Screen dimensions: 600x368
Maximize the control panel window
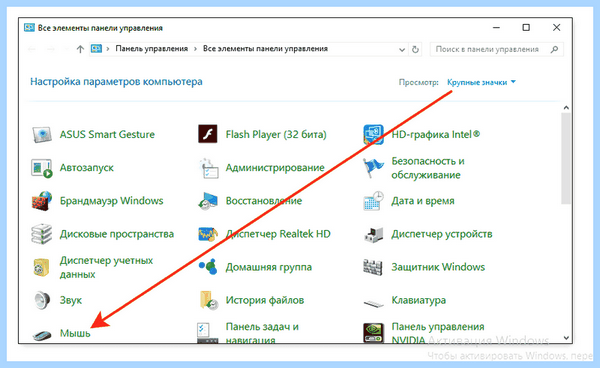526,28
